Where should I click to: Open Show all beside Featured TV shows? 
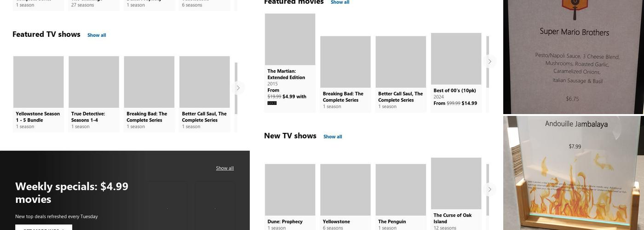[97, 35]
